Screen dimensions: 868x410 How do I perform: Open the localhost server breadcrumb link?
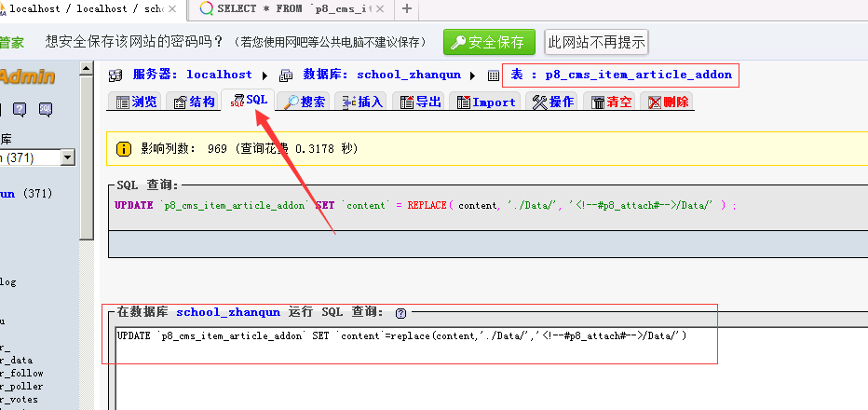[x=219, y=75]
